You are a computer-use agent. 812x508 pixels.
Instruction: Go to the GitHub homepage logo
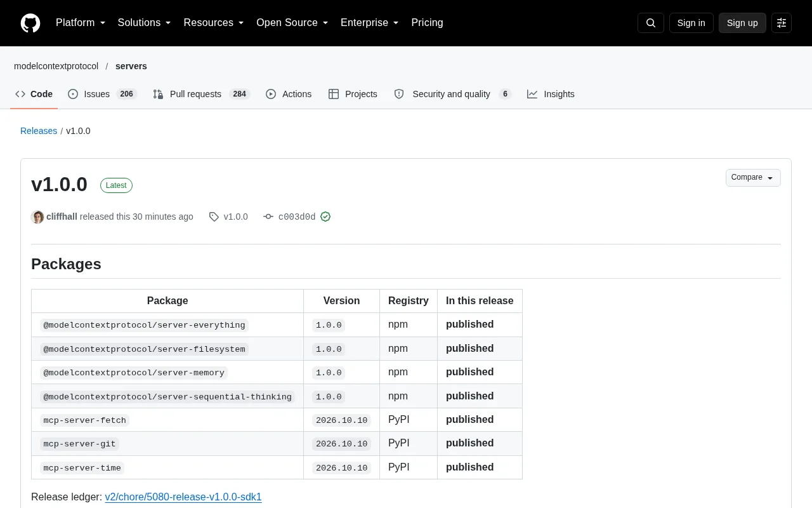tap(30, 23)
